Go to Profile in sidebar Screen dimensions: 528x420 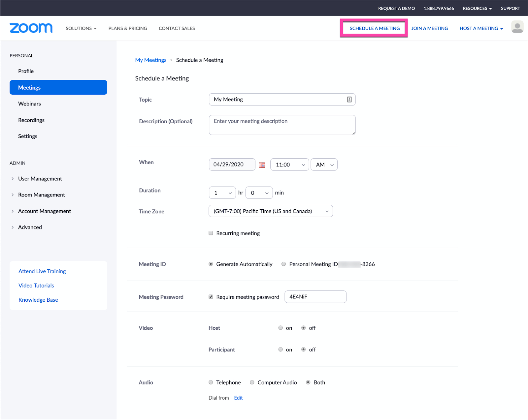point(26,71)
